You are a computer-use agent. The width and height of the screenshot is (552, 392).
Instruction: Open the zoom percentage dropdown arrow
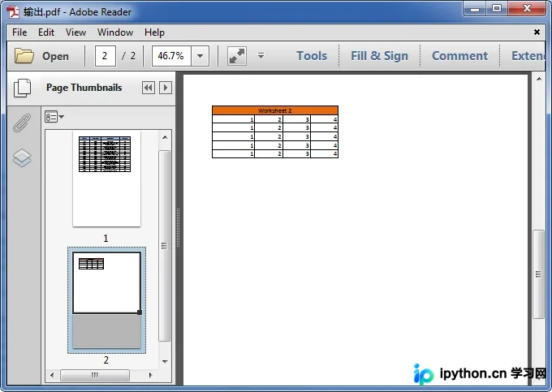click(200, 56)
